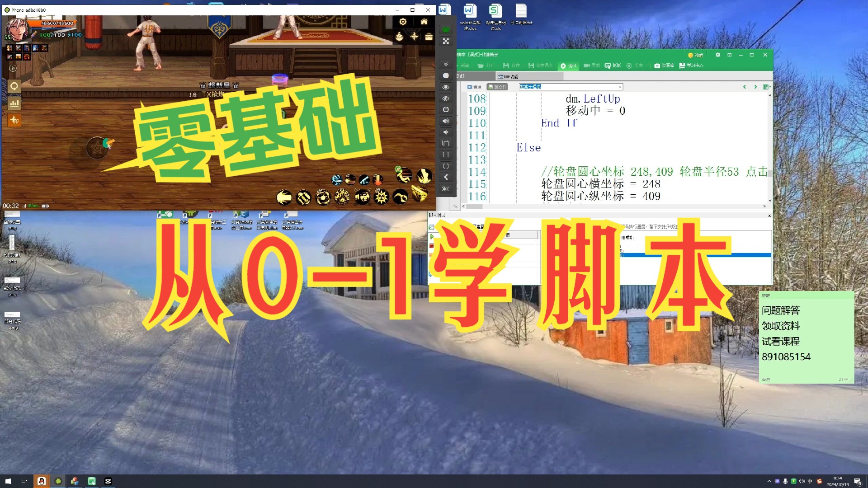This screenshot has height=488, width=868.
Task: Click the yolo .doc desktop file
Action: coord(470,17)
